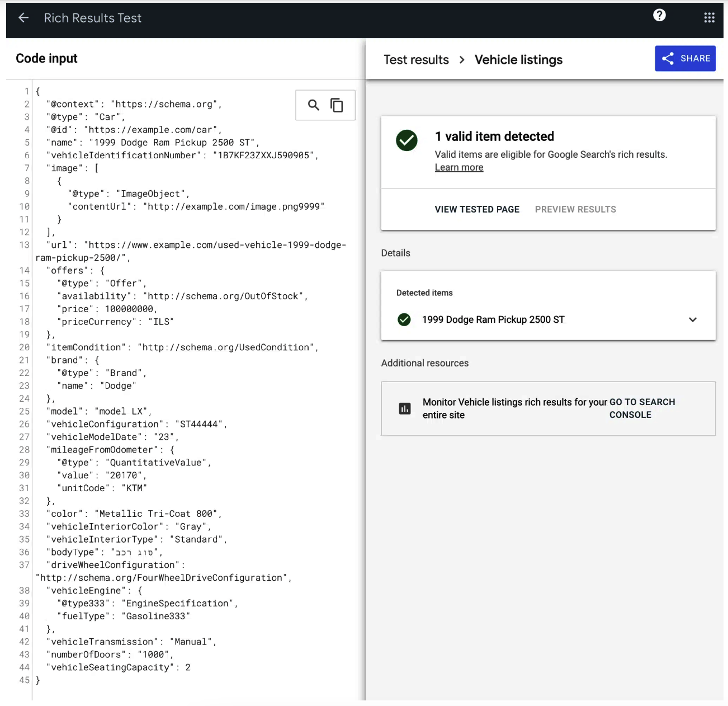728x706 pixels.
Task: Click Go To Search Console
Action: [x=642, y=408]
